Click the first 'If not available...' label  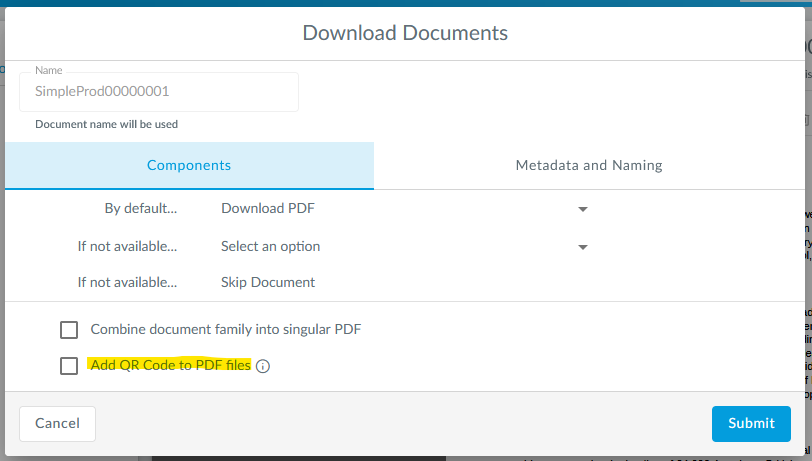click(x=127, y=246)
